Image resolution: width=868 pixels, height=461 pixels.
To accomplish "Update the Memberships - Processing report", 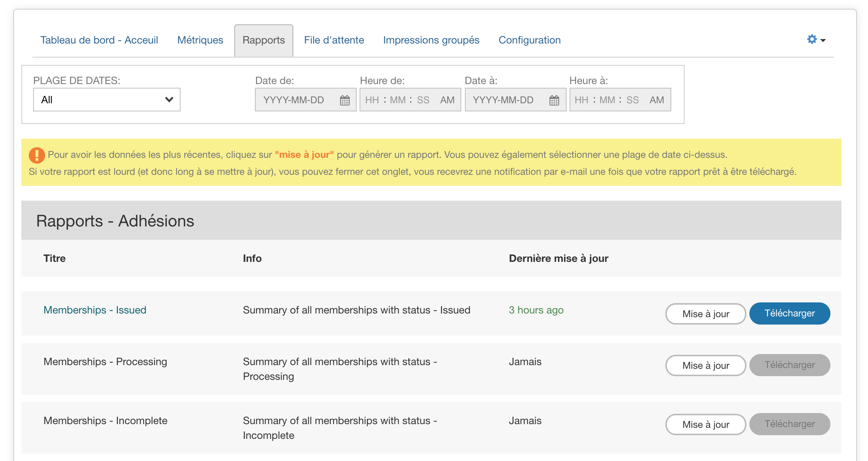I will tap(706, 365).
